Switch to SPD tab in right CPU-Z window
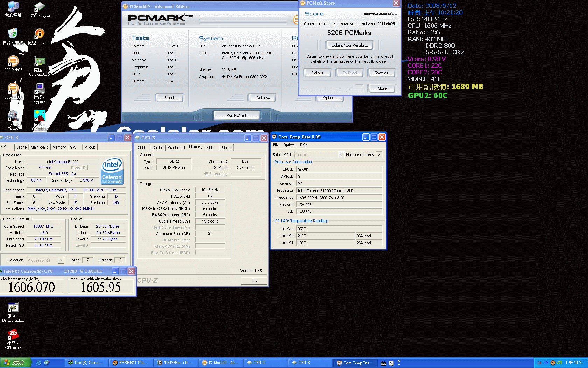This screenshot has height=368, width=588. tap(210, 148)
